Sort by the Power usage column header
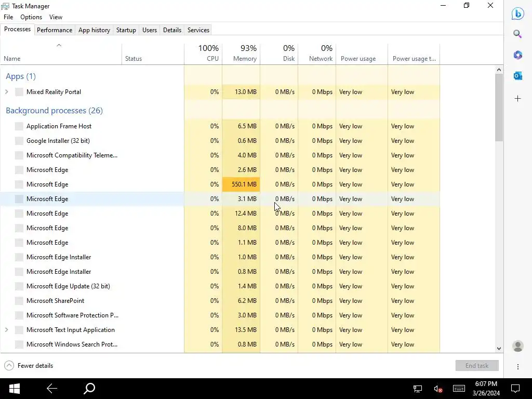 pyautogui.click(x=362, y=54)
